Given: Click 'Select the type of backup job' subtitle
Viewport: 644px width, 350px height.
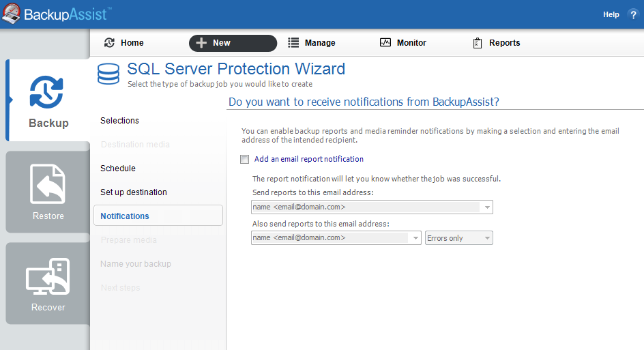Looking at the screenshot, I should tap(220, 84).
